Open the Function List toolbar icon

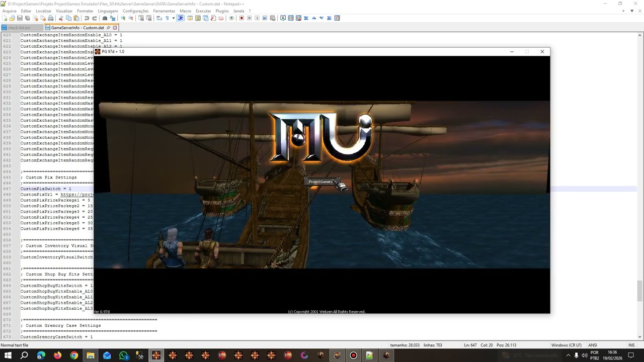[213, 18]
